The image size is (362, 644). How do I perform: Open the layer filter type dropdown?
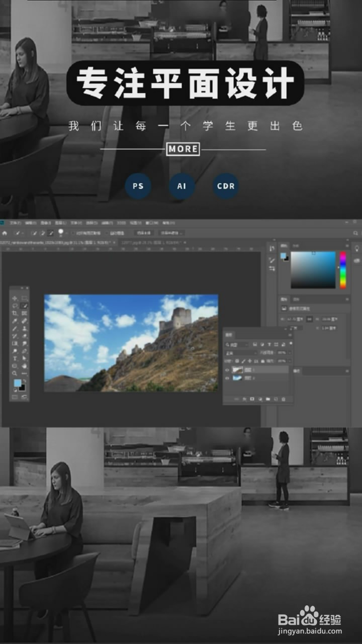(x=237, y=345)
